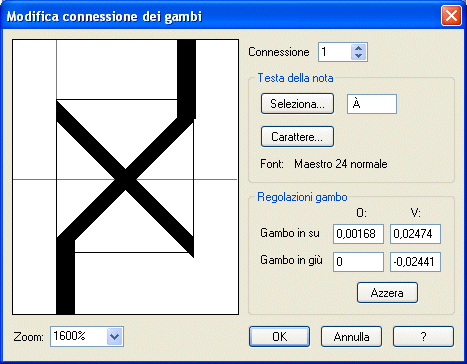Click the Seleziona... button
Viewport: 467px width, 364px height.
pyautogui.click(x=297, y=104)
